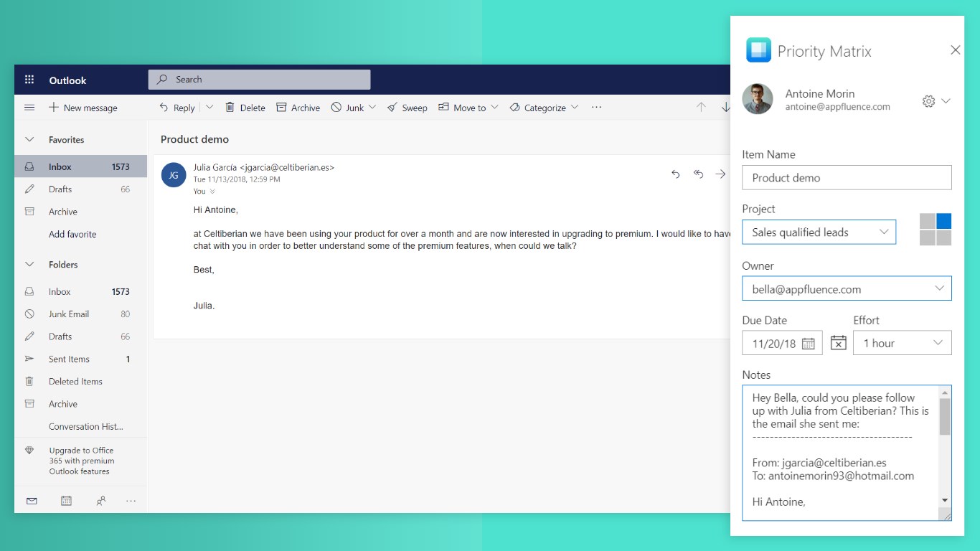Go to next message with down arrow
980x551 pixels.
pyautogui.click(x=725, y=107)
